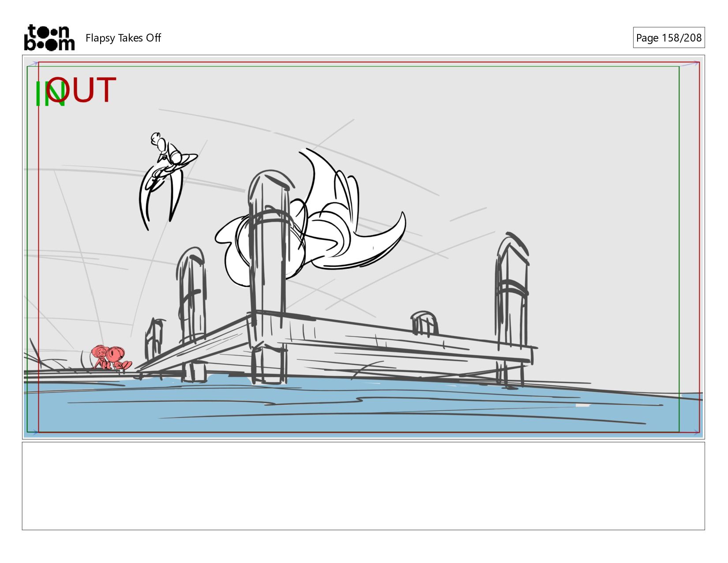The width and height of the screenshot is (728, 563).
Task: Click the red OUT camera label
Action: pyautogui.click(x=81, y=90)
